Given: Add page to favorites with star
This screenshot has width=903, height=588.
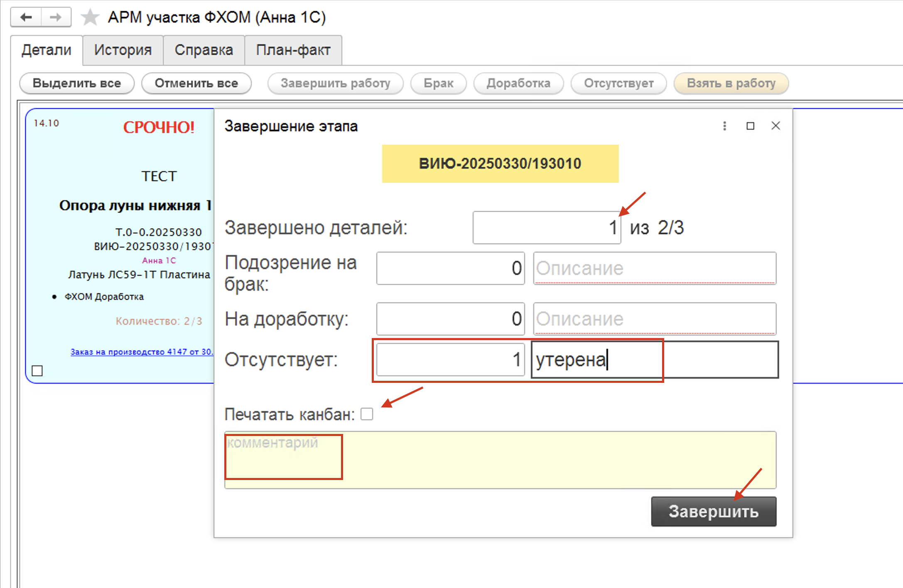Looking at the screenshot, I should 90,17.
